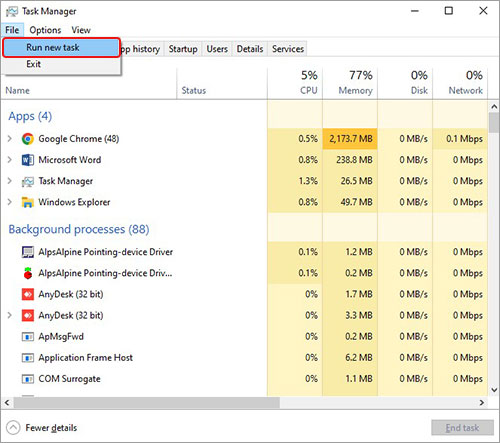Click the 238.8 MB memory value
The image size is (500, 443).
354,160
